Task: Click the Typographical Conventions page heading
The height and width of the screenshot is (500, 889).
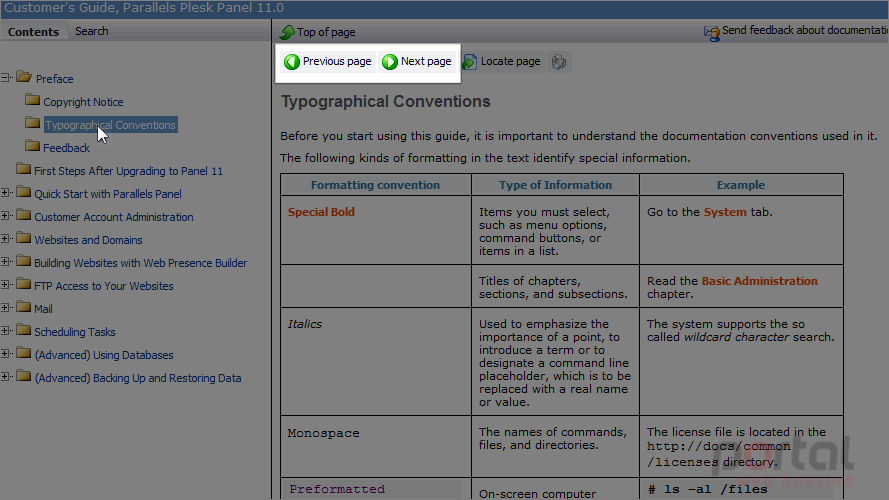Action: click(x=386, y=101)
